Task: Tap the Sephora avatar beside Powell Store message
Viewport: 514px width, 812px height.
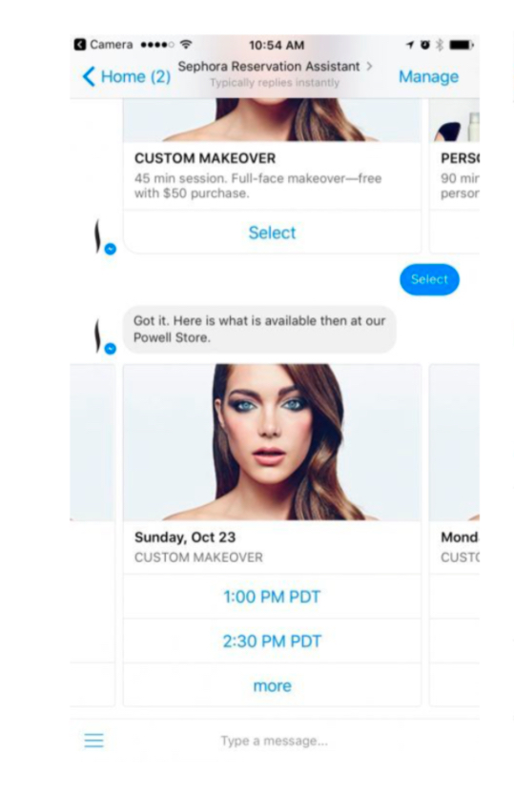Action: pos(104,336)
